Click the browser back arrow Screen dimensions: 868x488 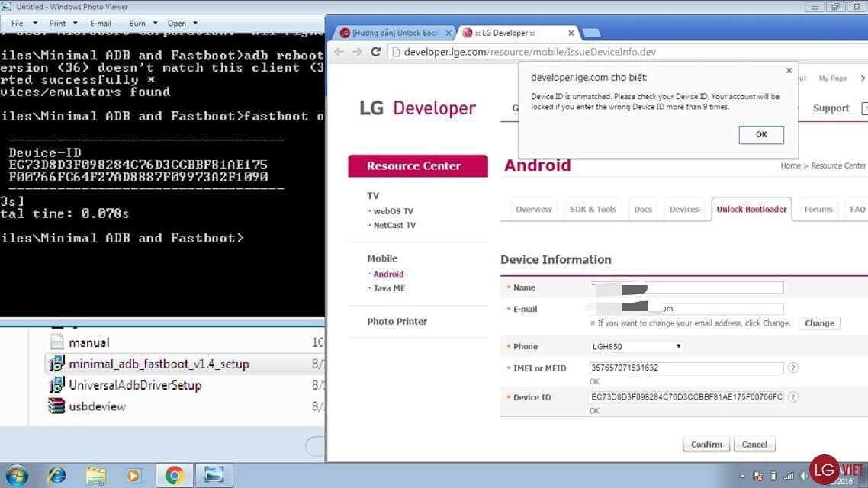click(x=339, y=52)
